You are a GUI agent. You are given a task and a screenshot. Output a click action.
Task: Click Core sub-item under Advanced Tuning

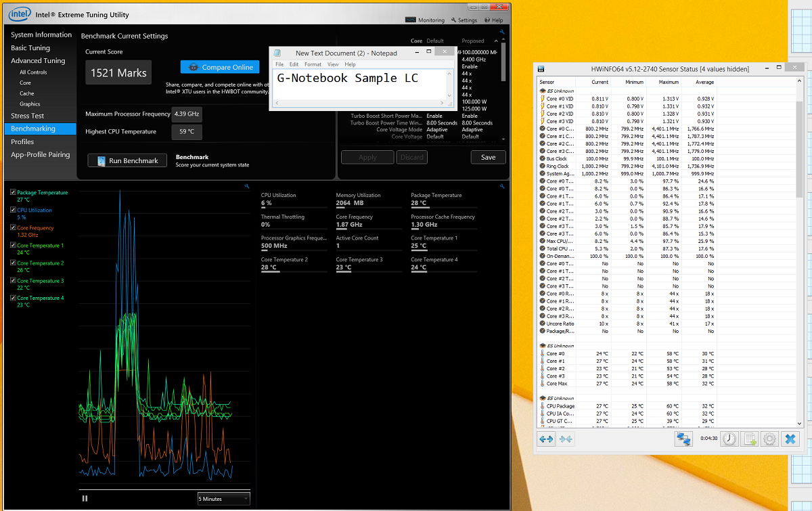pos(25,83)
